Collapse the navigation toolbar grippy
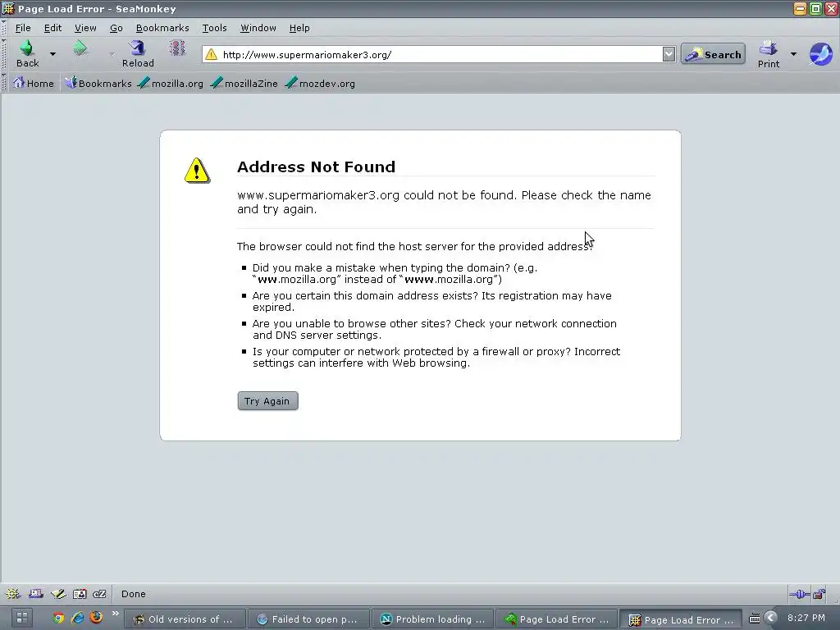This screenshot has height=630, width=840. point(4,54)
